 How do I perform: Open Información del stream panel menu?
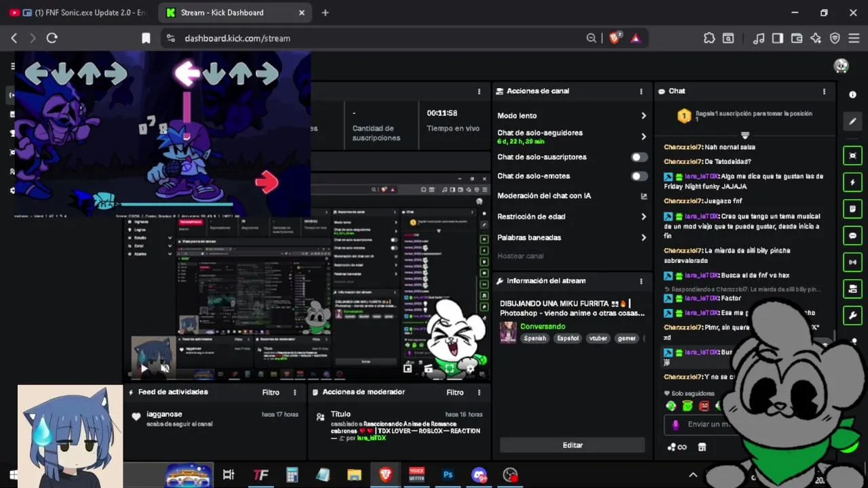click(x=641, y=281)
